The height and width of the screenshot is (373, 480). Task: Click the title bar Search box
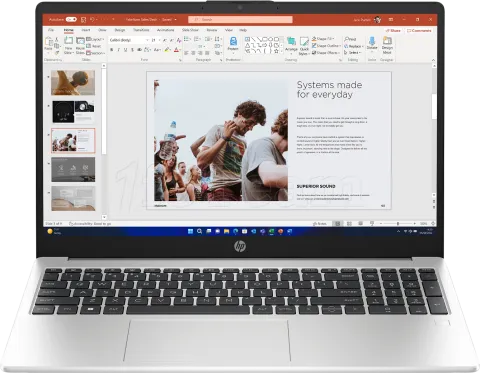[x=240, y=20]
